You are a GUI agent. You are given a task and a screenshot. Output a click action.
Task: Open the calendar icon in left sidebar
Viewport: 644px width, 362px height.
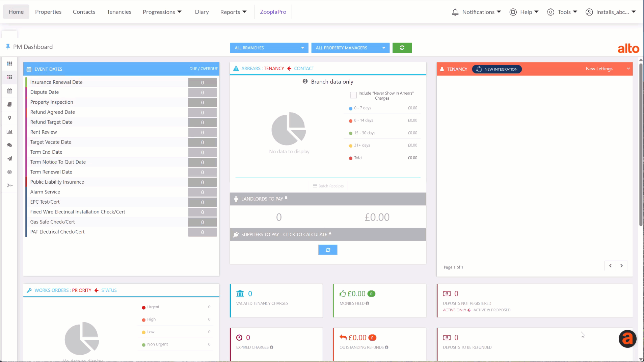coord(9,91)
